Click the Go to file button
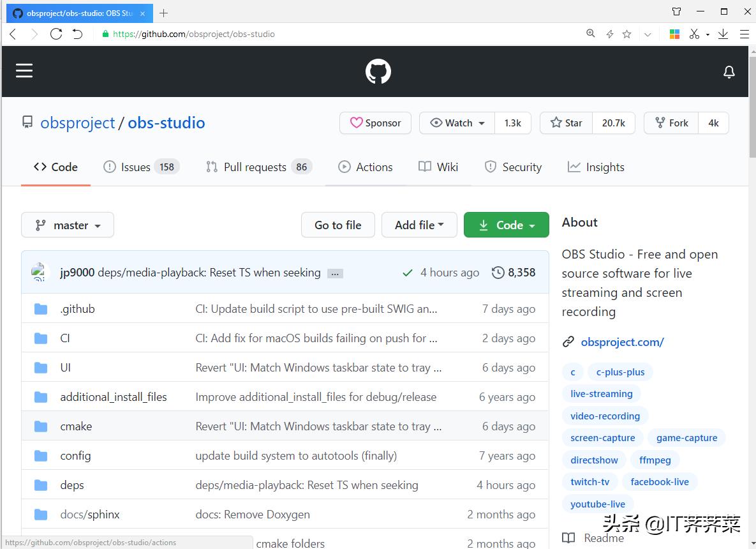 coord(337,225)
